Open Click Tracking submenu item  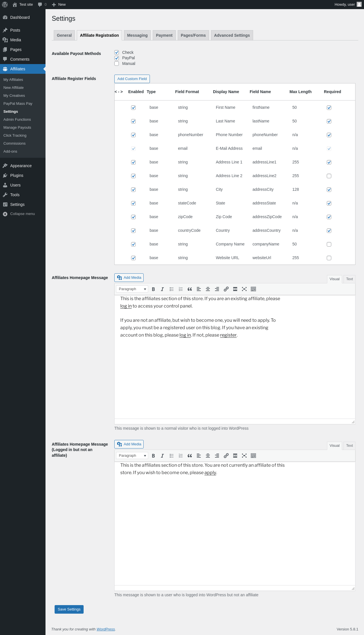(x=15, y=136)
